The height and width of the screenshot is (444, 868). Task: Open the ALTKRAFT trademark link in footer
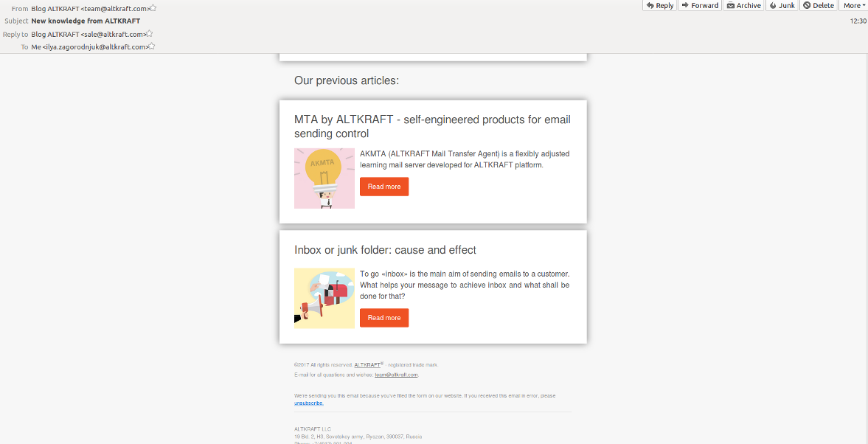367,365
